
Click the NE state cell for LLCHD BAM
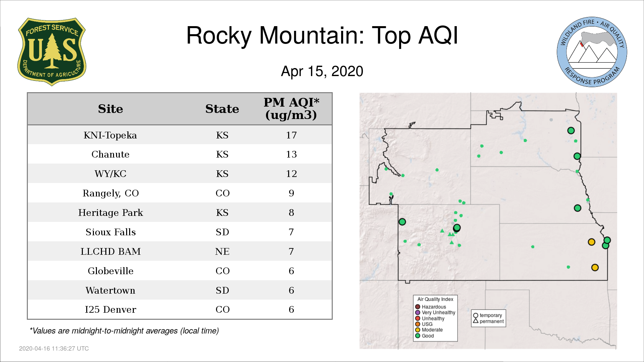click(x=222, y=251)
